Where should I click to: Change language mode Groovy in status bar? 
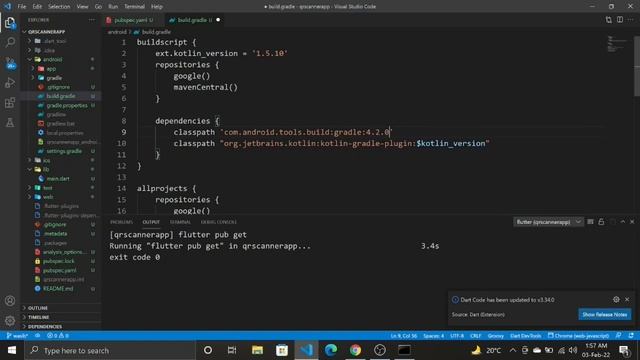pos(496,336)
